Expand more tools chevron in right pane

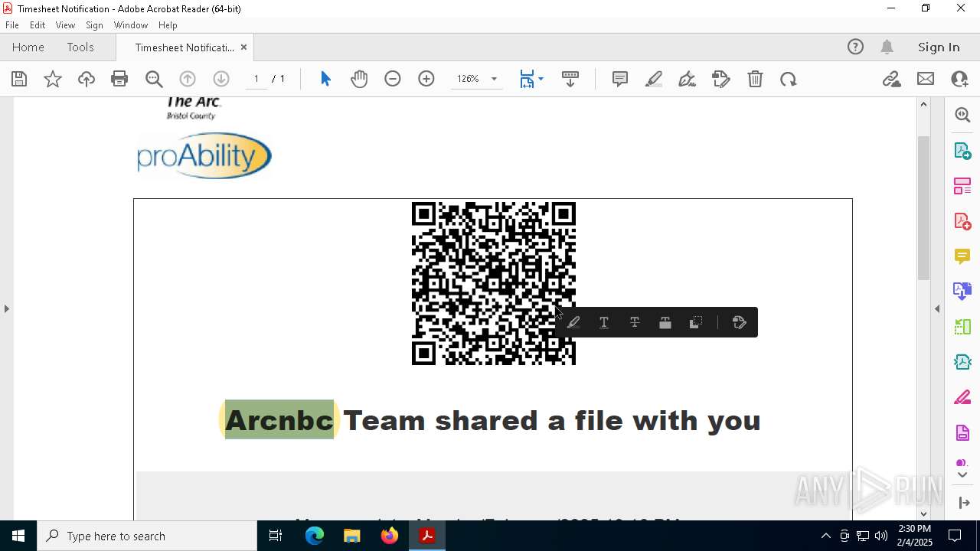point(962,475)
